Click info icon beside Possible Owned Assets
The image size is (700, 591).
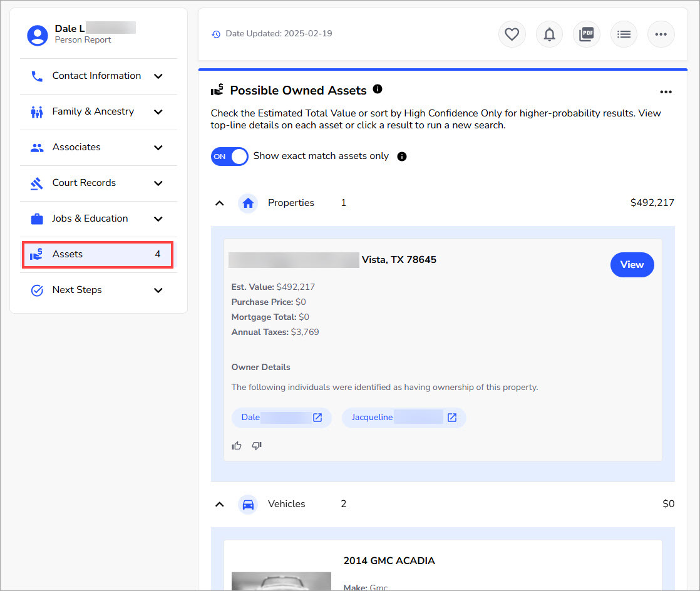click(378, 90)
